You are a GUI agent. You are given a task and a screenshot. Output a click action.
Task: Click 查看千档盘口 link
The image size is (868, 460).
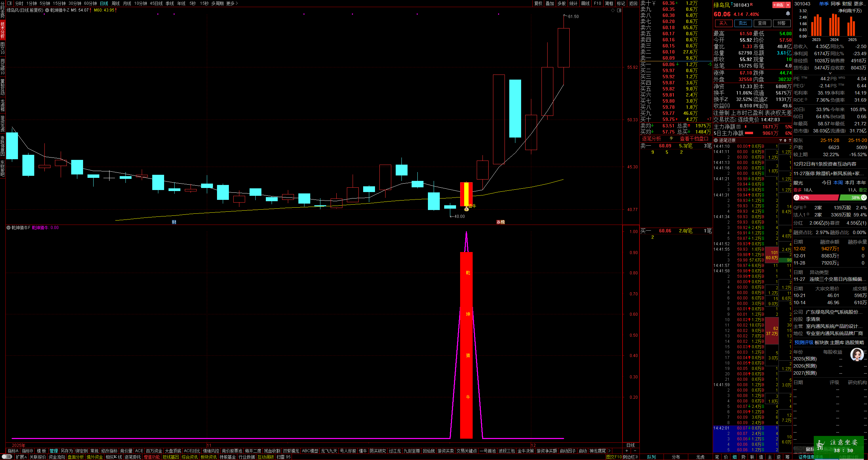694,139
